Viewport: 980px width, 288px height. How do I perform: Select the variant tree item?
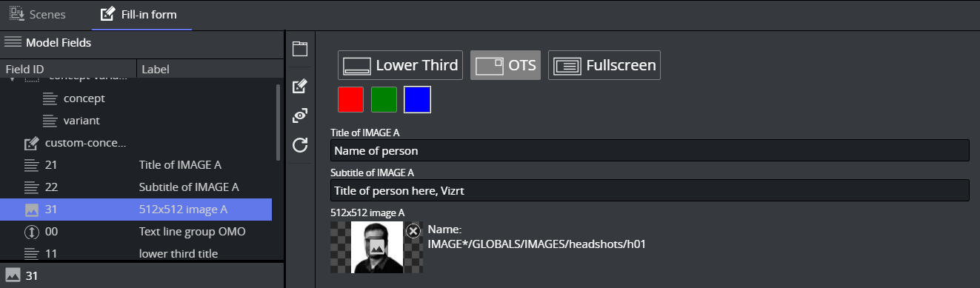click(81, 121)
